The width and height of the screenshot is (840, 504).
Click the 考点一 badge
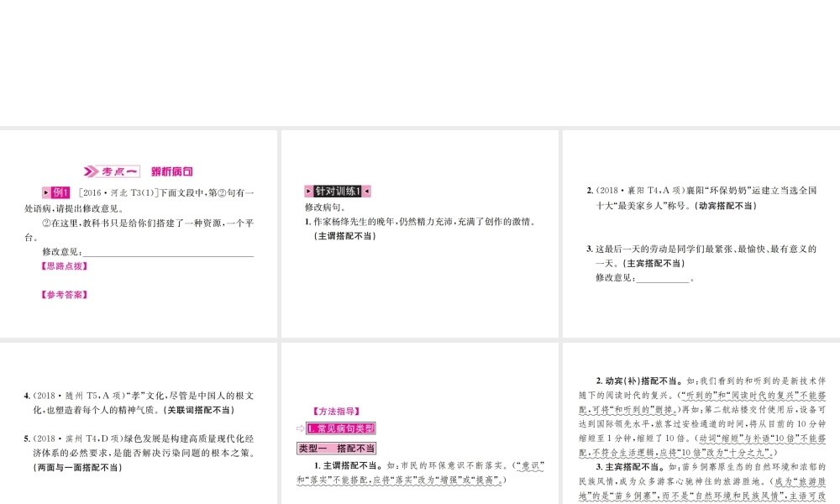click(x=119, y=171)
